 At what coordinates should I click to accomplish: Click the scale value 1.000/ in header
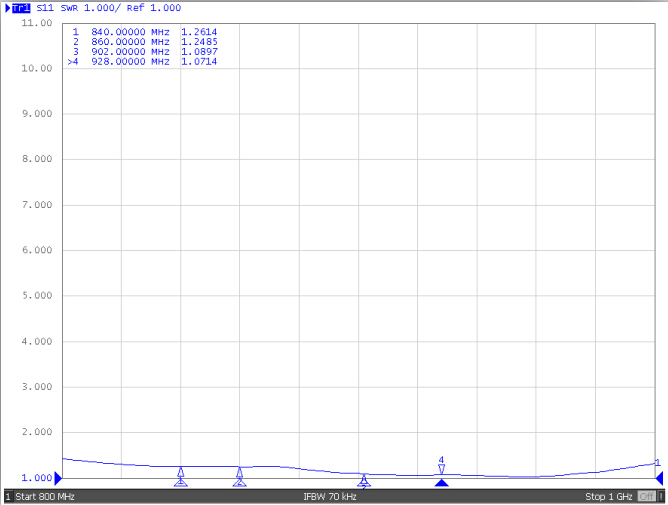(x=102, y=8)
